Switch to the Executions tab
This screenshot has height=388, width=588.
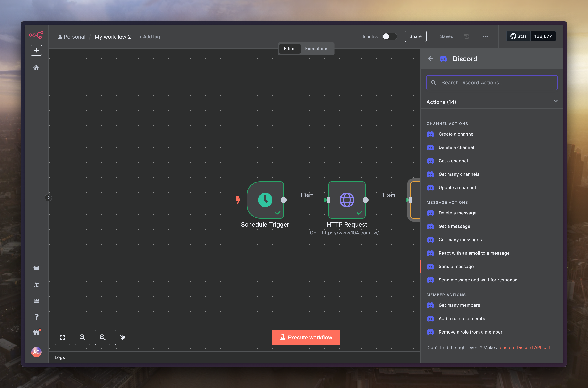tap(316, 49)
